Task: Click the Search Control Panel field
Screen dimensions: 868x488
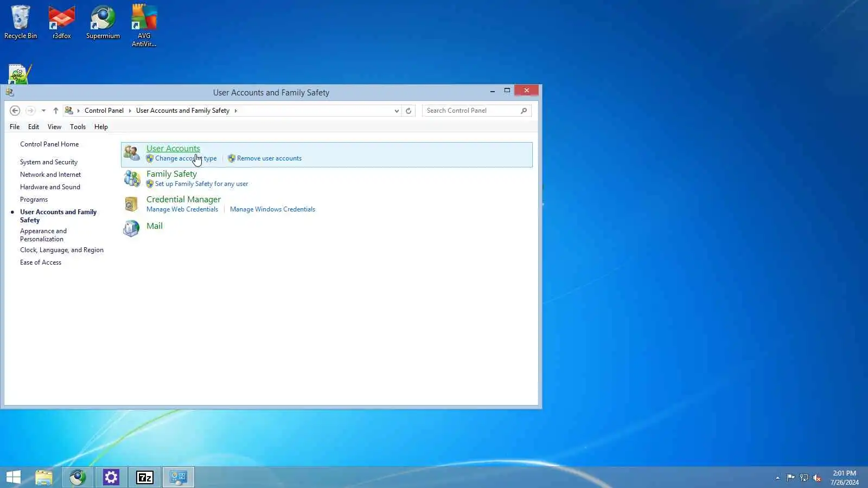Action: click(476, 111)
